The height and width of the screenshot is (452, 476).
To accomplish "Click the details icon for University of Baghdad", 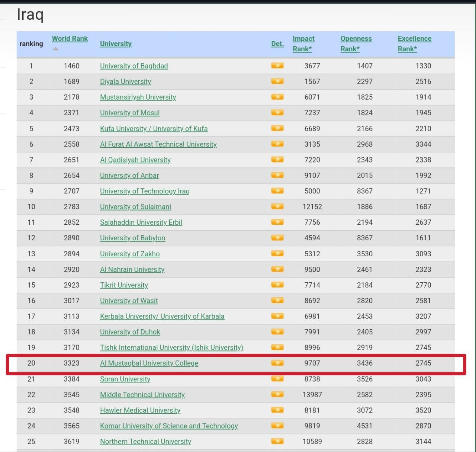I will click(277, 66).
